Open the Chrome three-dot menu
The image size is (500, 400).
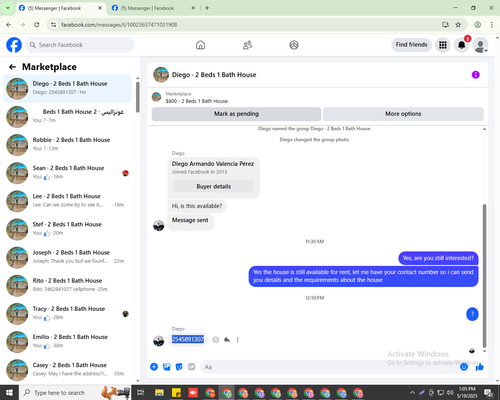492,25
